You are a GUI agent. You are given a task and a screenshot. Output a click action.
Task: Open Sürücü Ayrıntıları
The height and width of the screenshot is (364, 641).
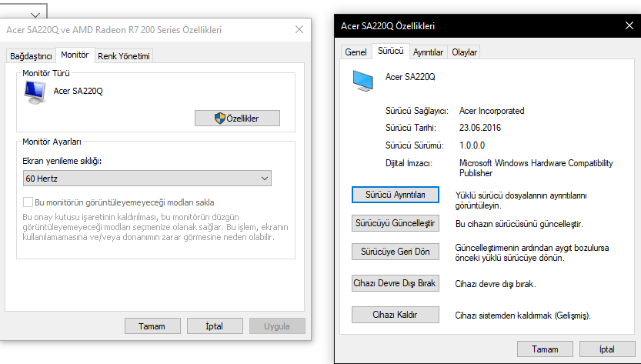tap(396, 195)
